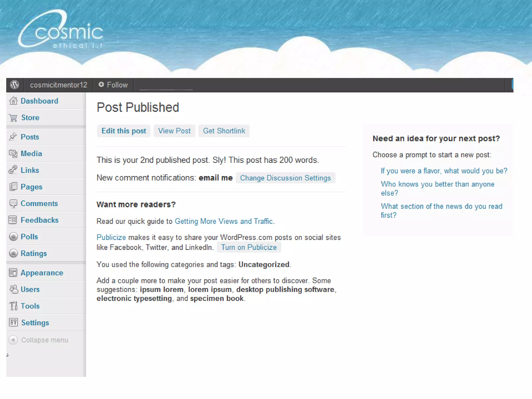Click the Posts pushpin icon

point(13,137)
